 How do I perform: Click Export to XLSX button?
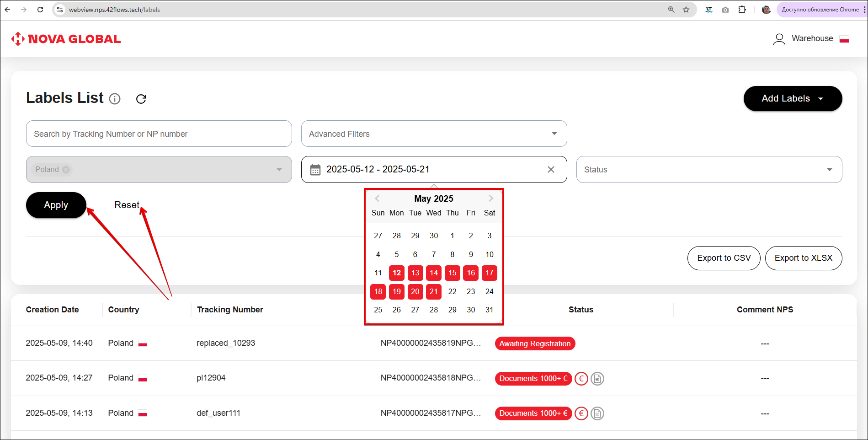(x=803, y=258)
